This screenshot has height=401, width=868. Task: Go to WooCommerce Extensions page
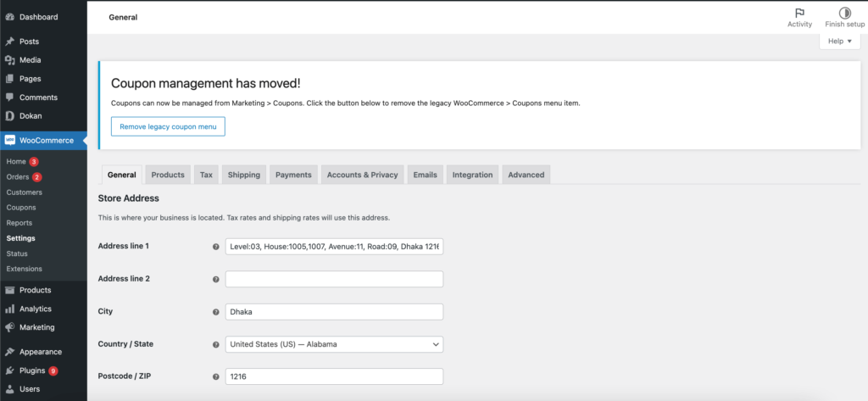click(24, 269)
